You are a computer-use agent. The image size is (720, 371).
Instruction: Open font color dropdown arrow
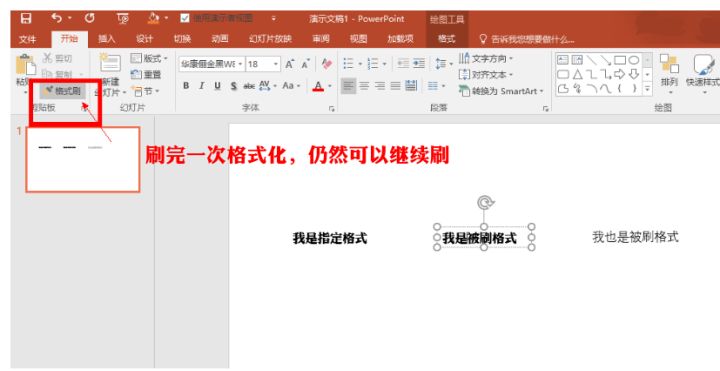coord(330,86)
